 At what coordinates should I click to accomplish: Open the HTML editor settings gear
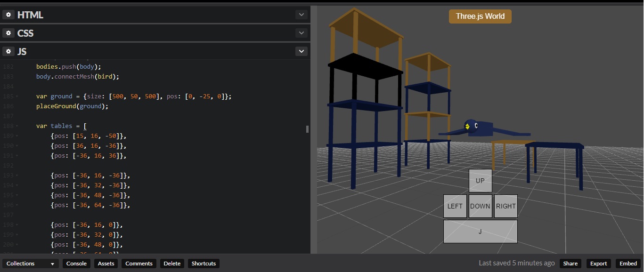(x=8, y=15)
